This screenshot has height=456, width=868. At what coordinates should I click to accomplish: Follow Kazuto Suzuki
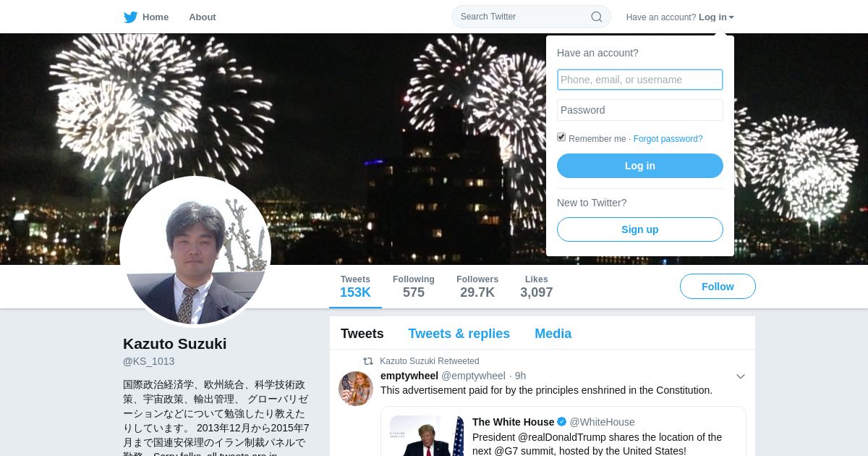718,287
